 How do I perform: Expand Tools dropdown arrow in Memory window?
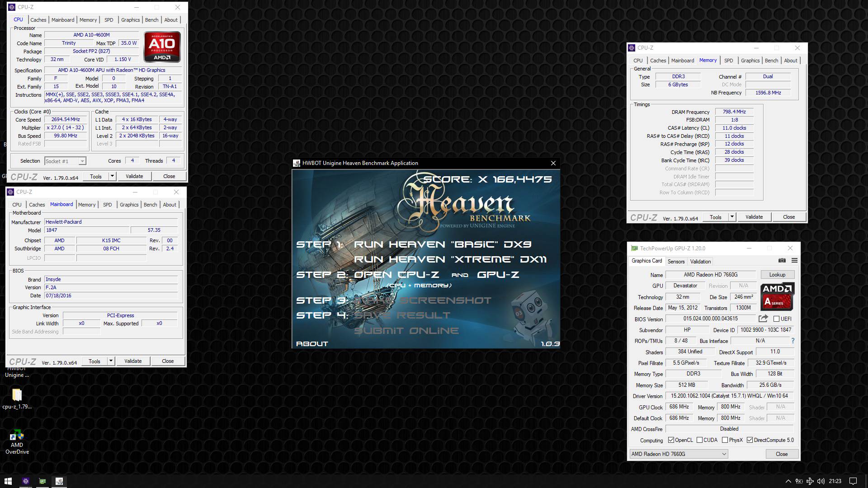click(732, 217)
